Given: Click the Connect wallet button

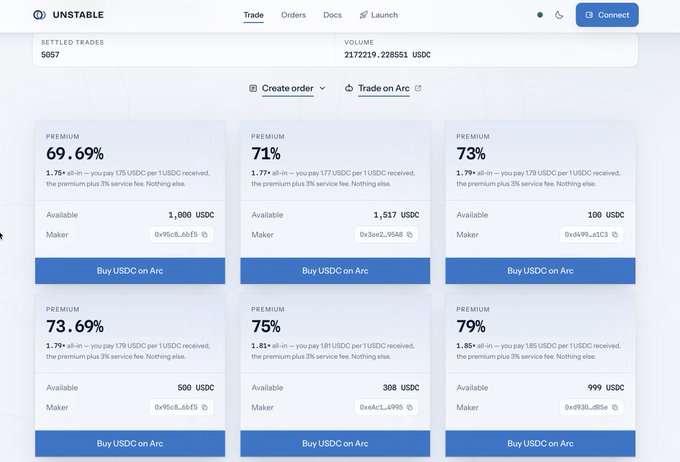Looking at the screenshot, I should tap(607, 15).
